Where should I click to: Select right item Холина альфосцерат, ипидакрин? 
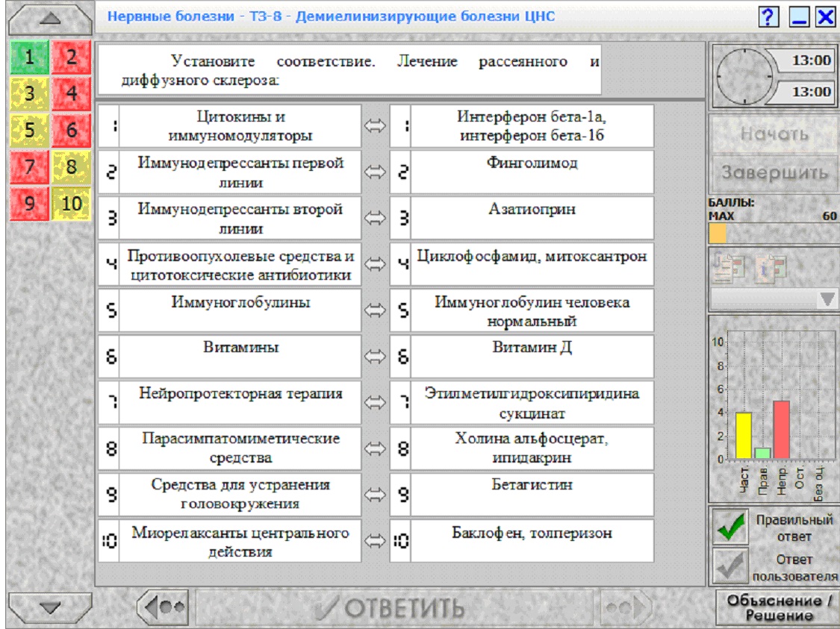(x=532, y=448)
